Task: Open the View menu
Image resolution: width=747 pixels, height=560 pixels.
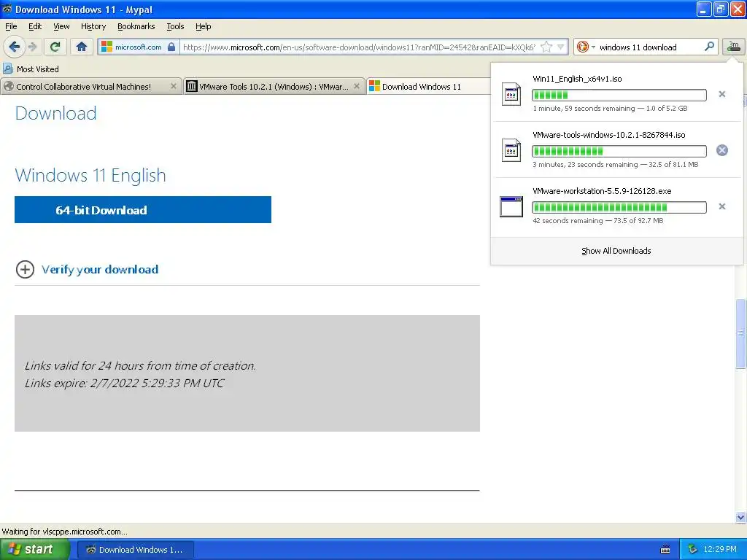Action: pyautogui.click(x=61, y=26)
